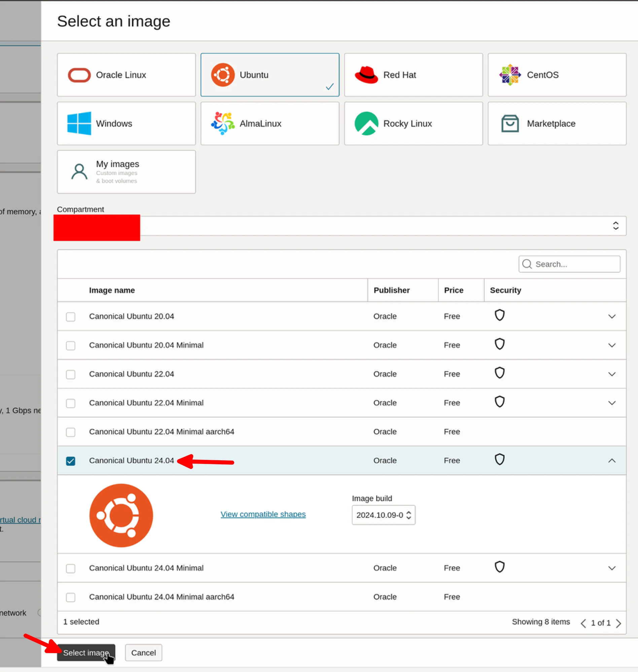Check Canonical Ubuntu 20.04 Minimal checkbox
638x672 pixels.
coord(71,346)
